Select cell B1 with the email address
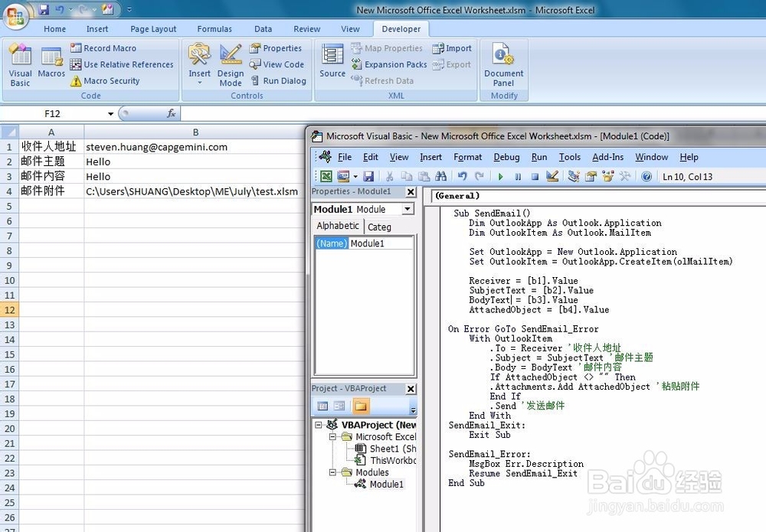The height and width of the screenshot is (532, 766). pos(195,147)
